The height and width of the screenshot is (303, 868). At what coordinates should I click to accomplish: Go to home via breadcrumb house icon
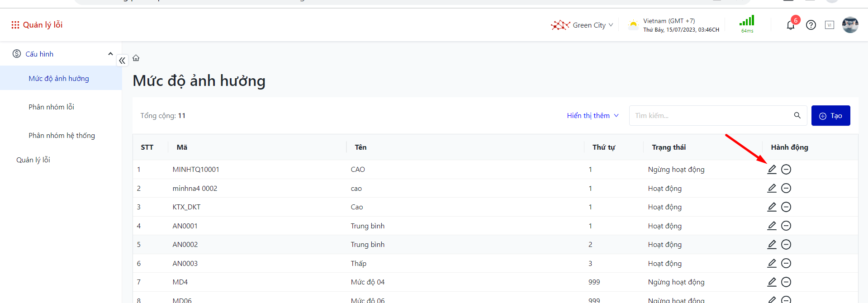tap(136, 58)
